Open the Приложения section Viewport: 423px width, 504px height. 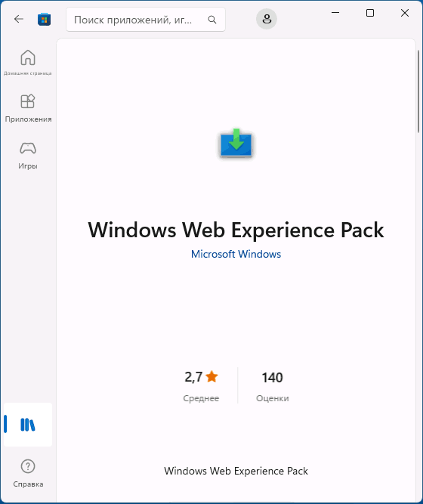28,109
